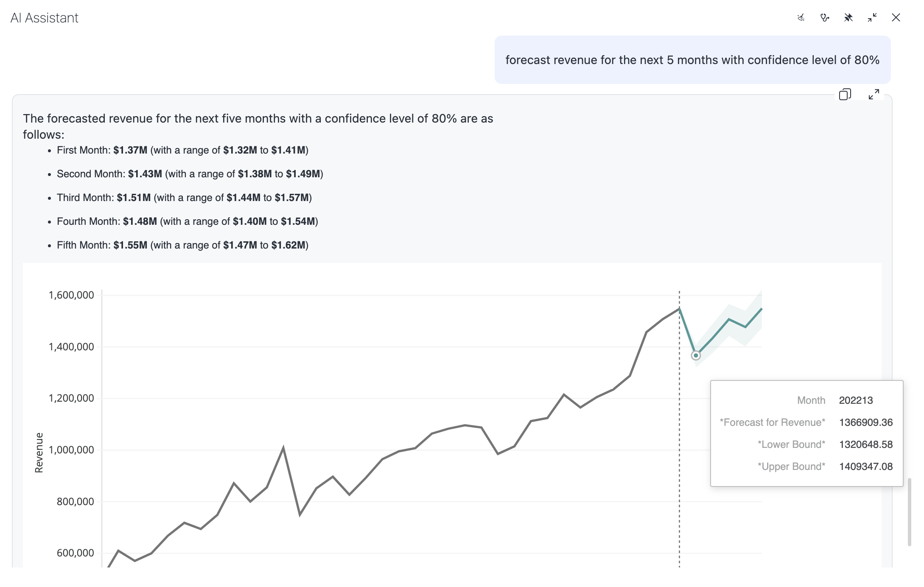The height and width of the screenshot is (587, 924).
Task: Click the 1,600,000 y-axis label
Action: pos(71,295)
